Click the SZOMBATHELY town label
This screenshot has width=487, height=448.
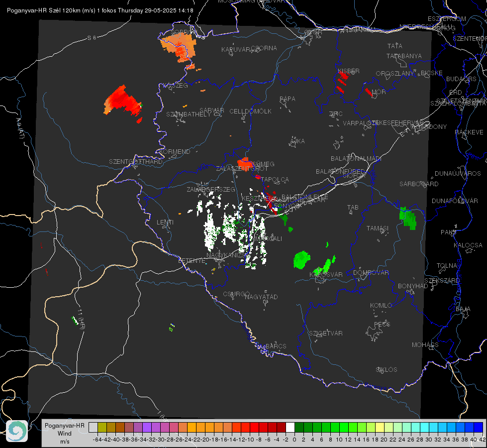(189, 114)
